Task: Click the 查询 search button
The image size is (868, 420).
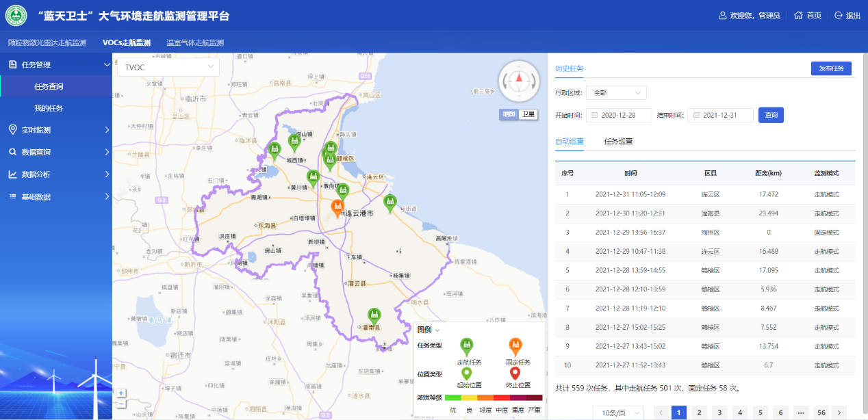Action: click(x=771, y=115)
